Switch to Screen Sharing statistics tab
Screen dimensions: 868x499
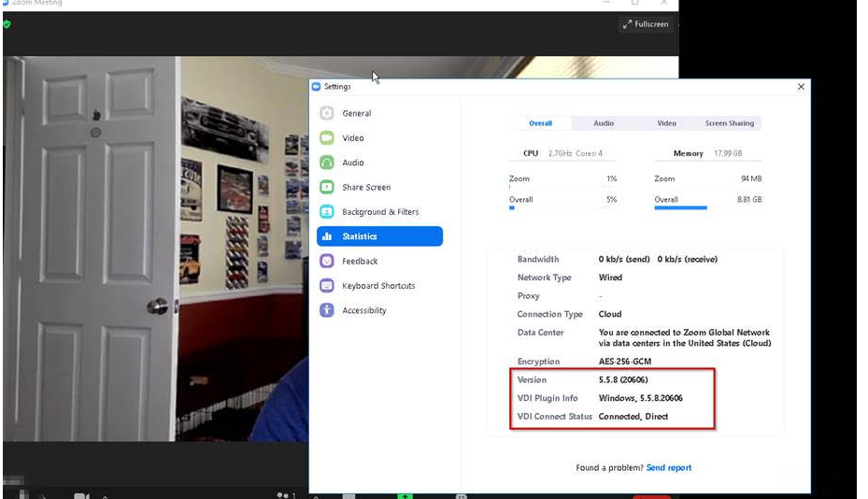[x=730, y=123]
